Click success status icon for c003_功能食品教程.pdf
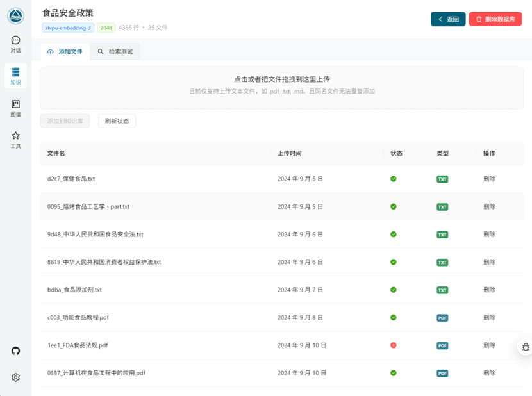 [x=394, y=318]
